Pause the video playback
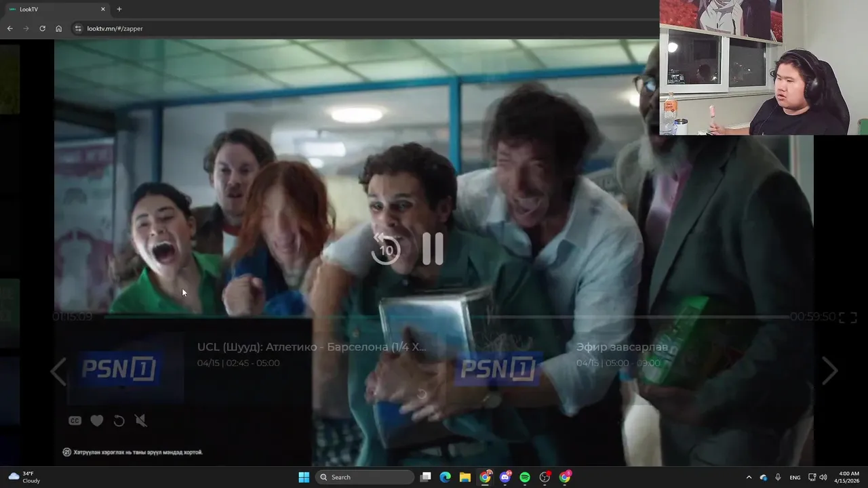868x488 pixels. coord(433,248)
